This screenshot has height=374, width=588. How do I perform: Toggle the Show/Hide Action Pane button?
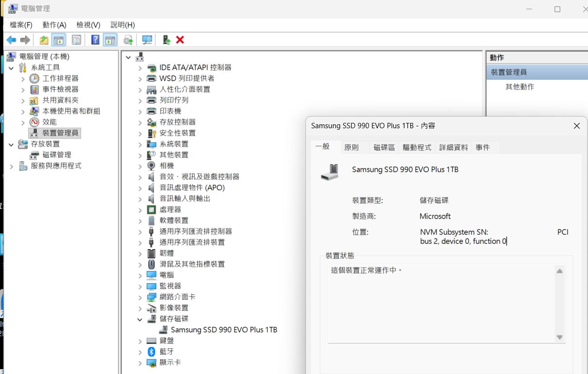tap(110, 40)
